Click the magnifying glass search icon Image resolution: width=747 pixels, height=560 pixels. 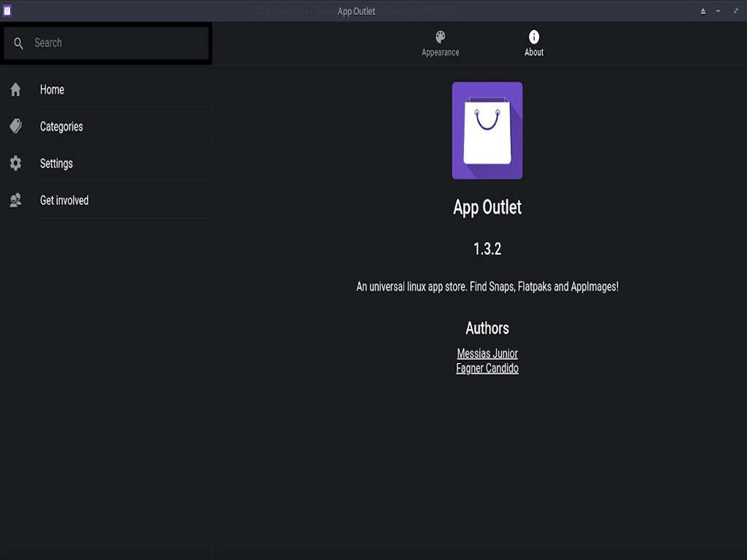click(x=18, y=42)
